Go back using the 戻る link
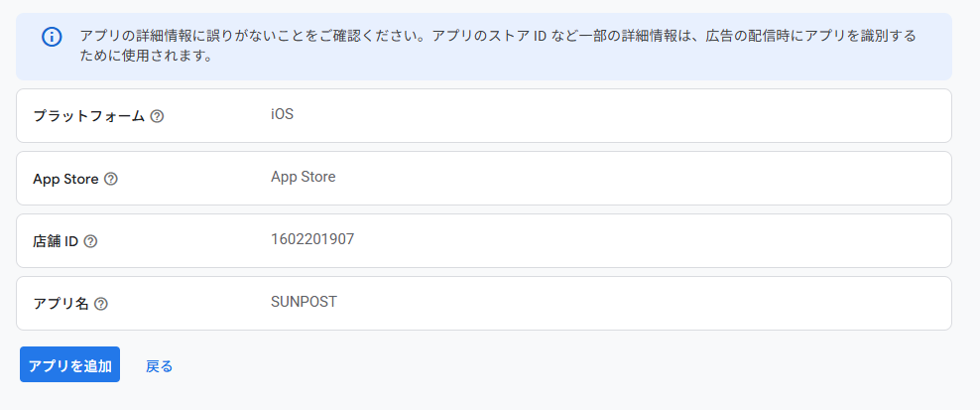The width and height of the screenshot is (980, 410). (x=159, y=366)
